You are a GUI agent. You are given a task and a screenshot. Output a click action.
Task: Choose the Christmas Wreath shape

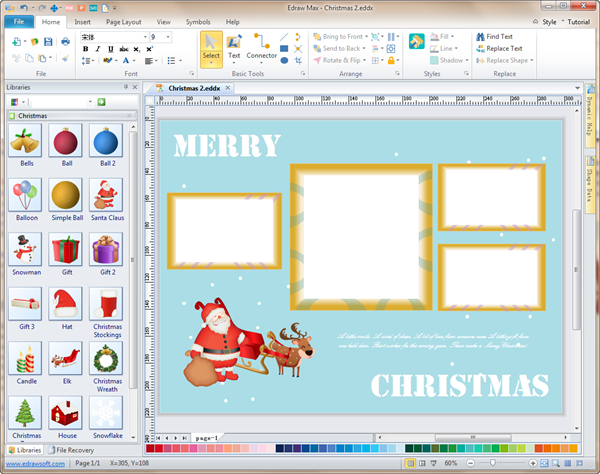click(106, 358)
